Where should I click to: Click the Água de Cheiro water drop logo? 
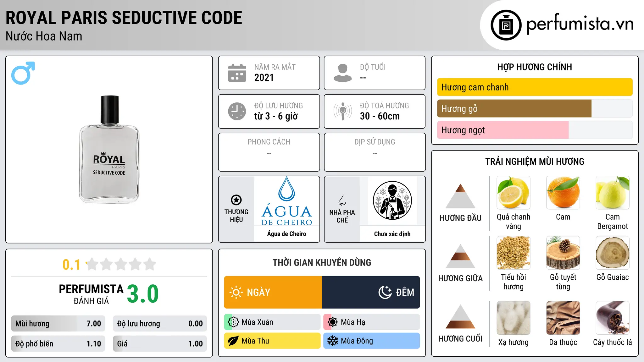pyautogui.click(x=287, y=189)
